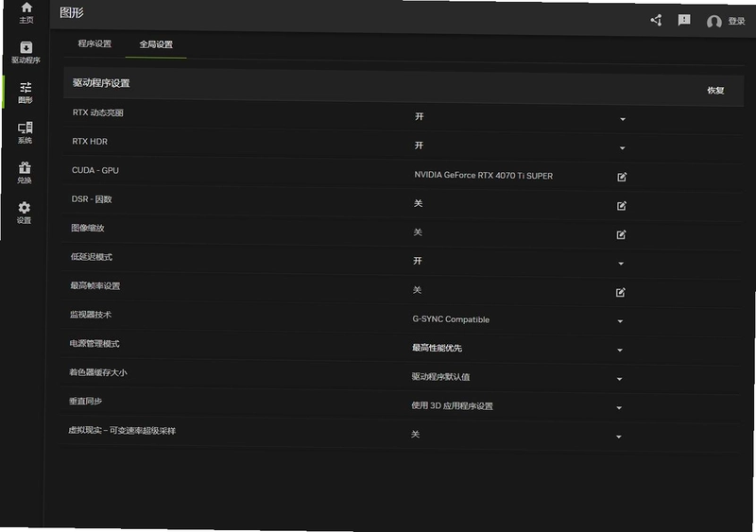Viewport: 756px width, 532px height.
Task: Click the share icon in the top bar
Action: click(656, 20)
